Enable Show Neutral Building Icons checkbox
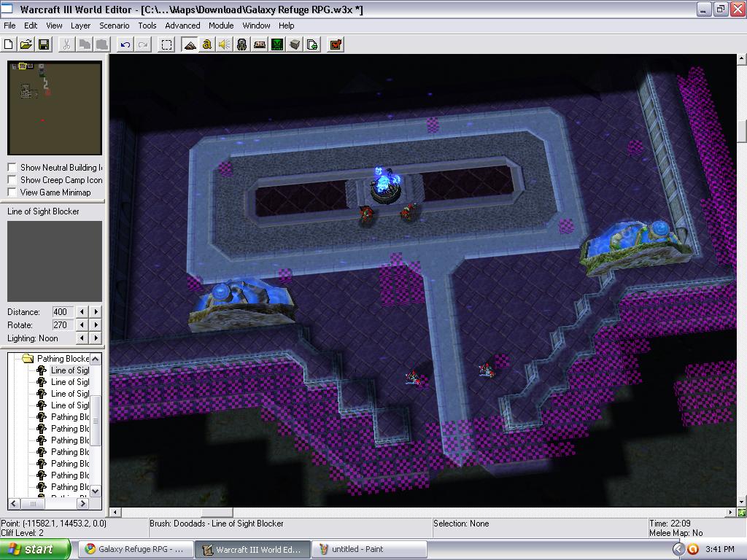Screen dimensions: 747x560 click(x=12, y=168)
